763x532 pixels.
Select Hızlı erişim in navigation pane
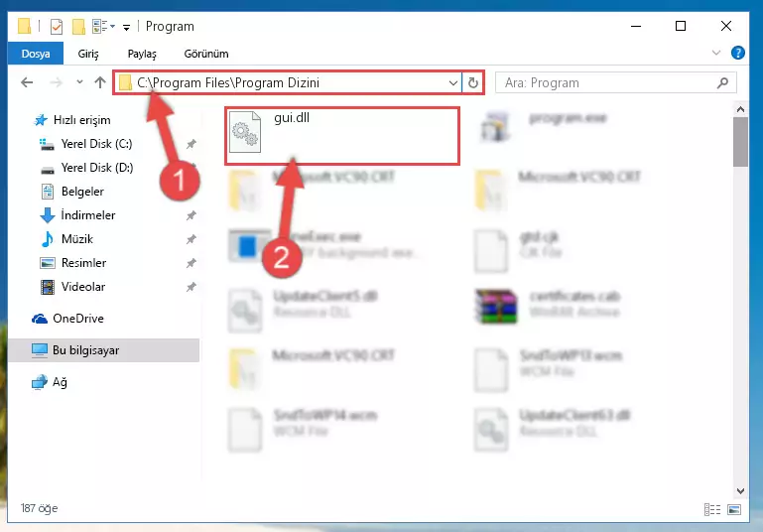tap(72, 120)
